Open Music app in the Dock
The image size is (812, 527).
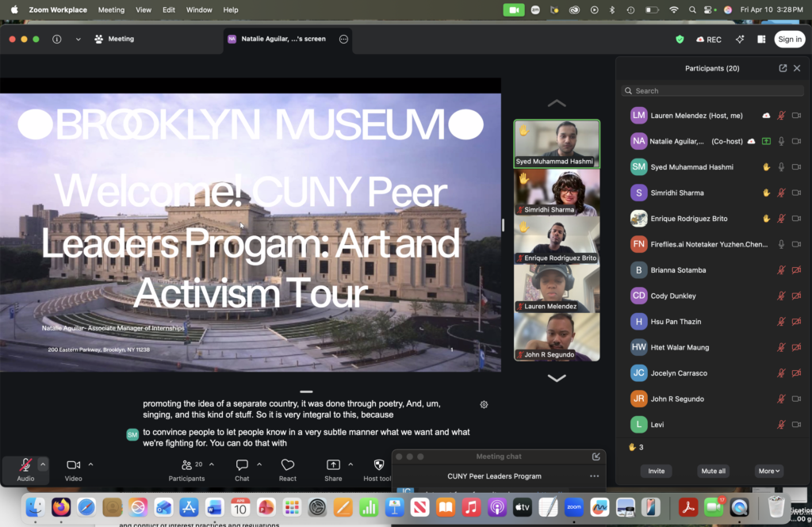point(471,508)
